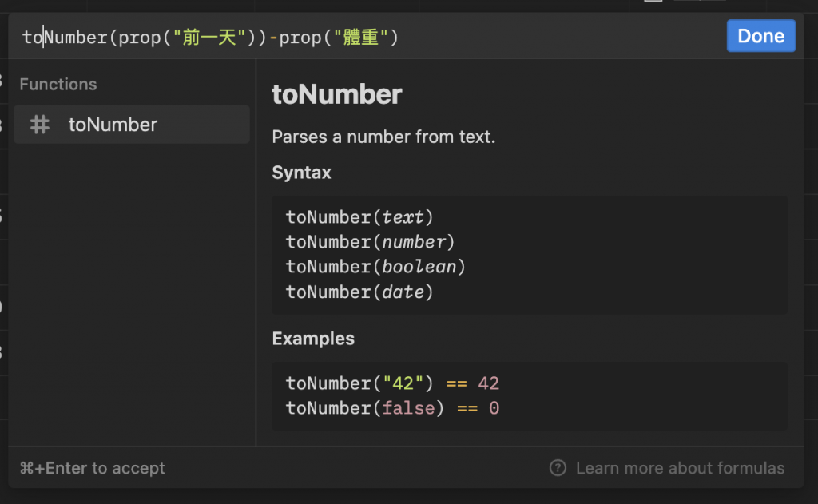Screen dimensions: 818x504
Task: Click the Syntax heading
Action: pyautogui.click(x=301, y=173)
